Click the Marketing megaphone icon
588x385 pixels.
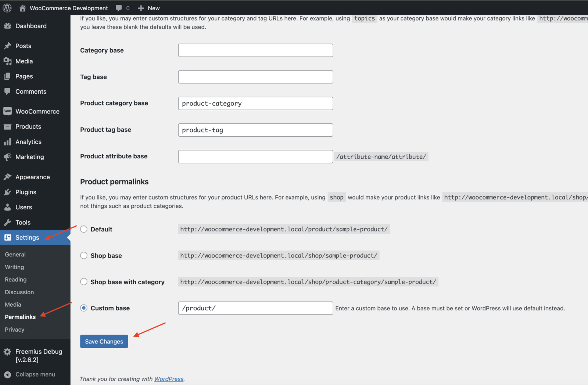tap(7, 157)
